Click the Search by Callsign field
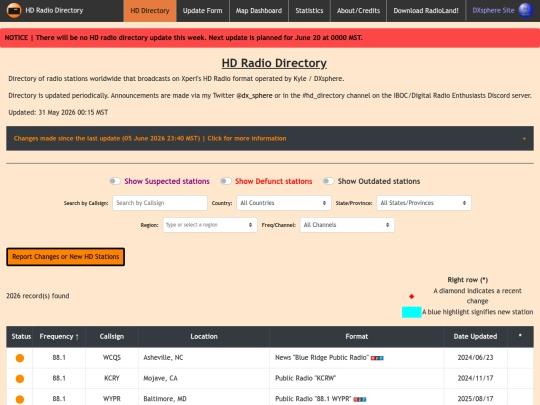 tap(160, 203)
